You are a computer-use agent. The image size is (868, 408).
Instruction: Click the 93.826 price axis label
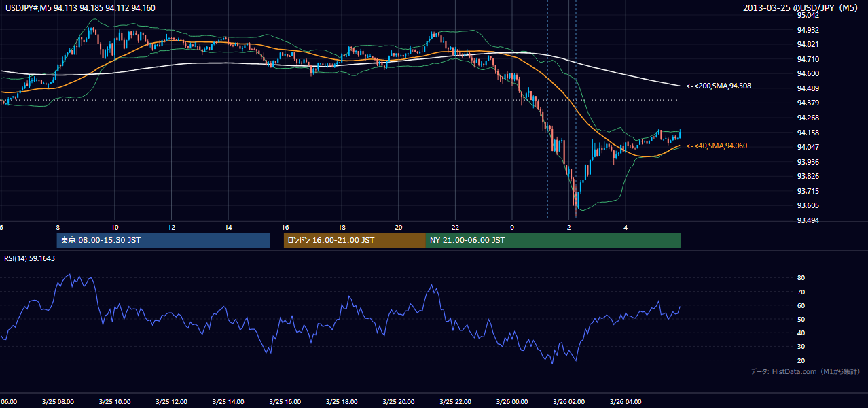(808, 176)
